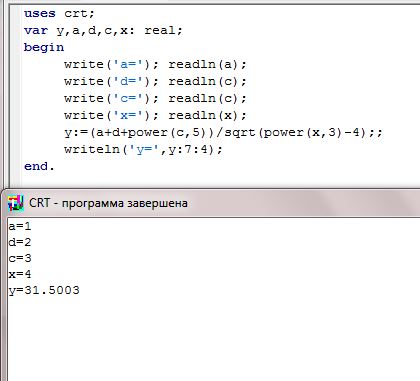The image size is (420, 381).
Task: Click the 'end.' keyword
Action: click(39, 166)
